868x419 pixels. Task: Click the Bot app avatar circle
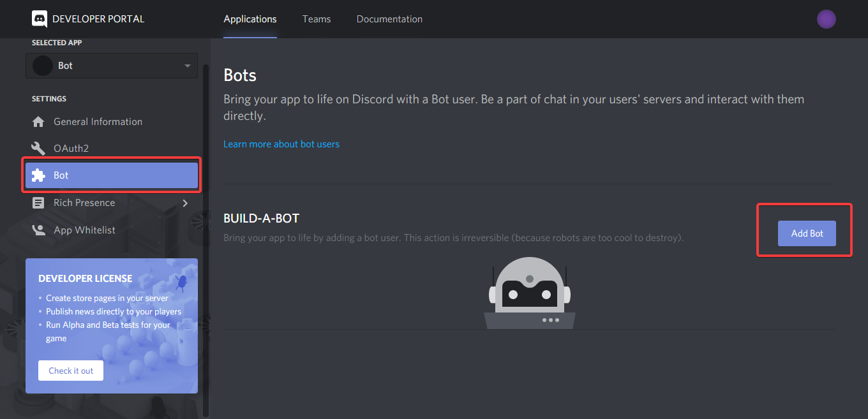point(43,66)
